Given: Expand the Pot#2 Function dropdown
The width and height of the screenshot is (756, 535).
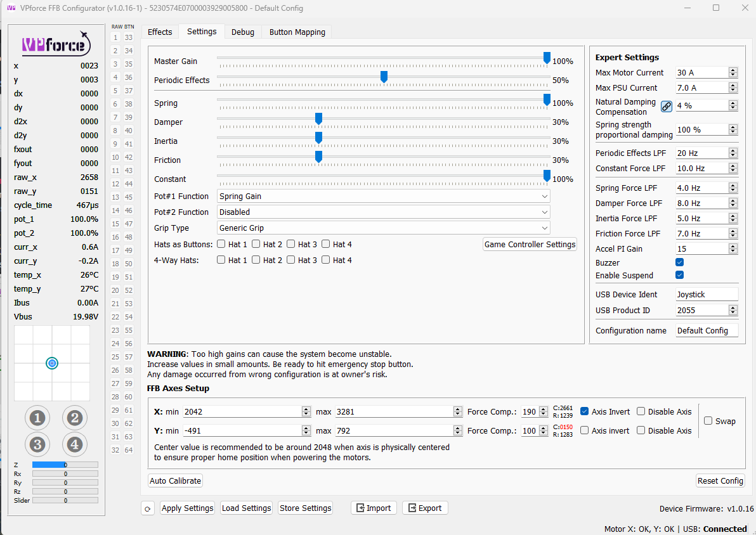Looking at the screenshot, I should click(x=383, y=212).
